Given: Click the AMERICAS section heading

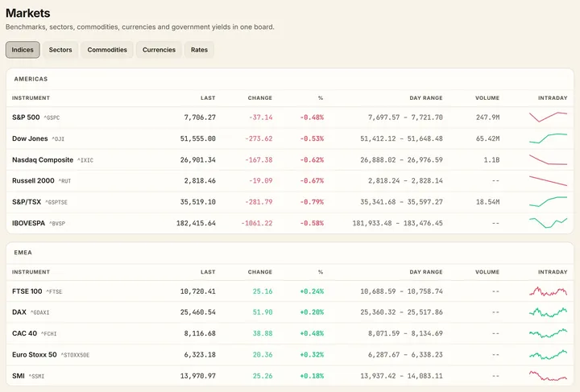Looking at the screenshot, I should 31,79.
